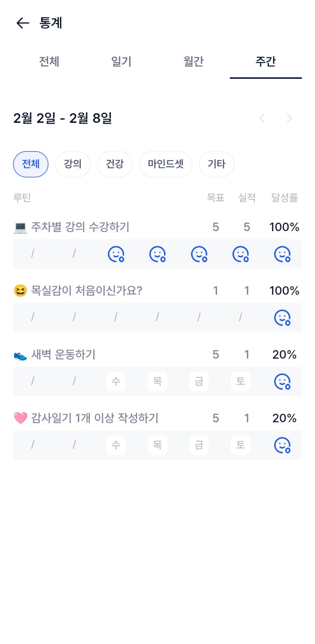Viewport: 315px width, 644px height.
Task: Filter routines by 강의 chip
Action: [x=73, y=164]
